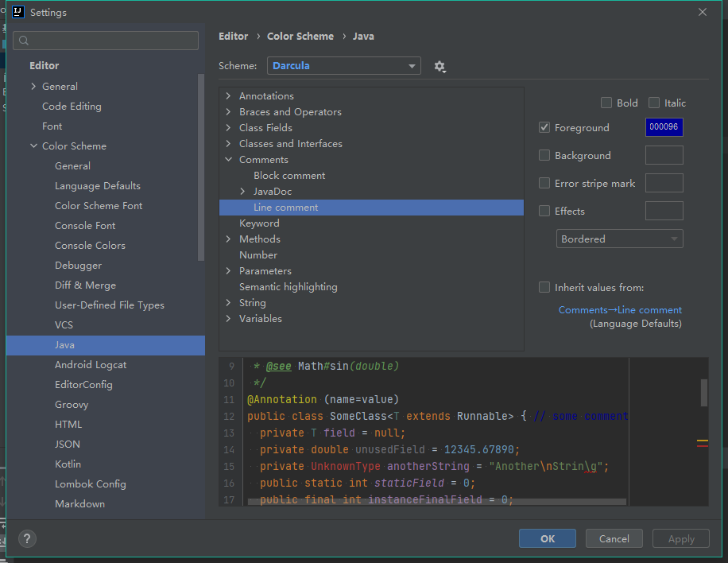Open the help question mark button
This screenshot has height=563, width=728.
tap(27, 538)
